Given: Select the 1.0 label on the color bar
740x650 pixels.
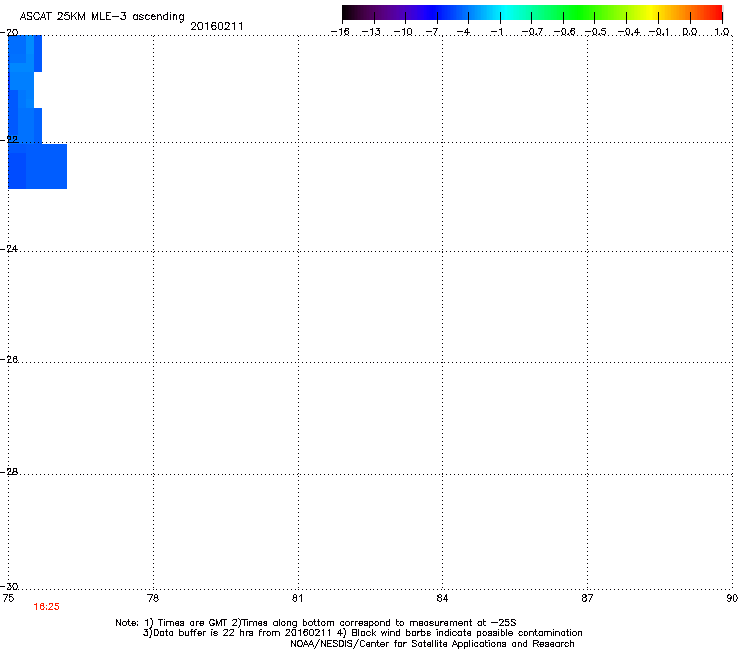Looking at the screenshot, I should coord(722,32).
